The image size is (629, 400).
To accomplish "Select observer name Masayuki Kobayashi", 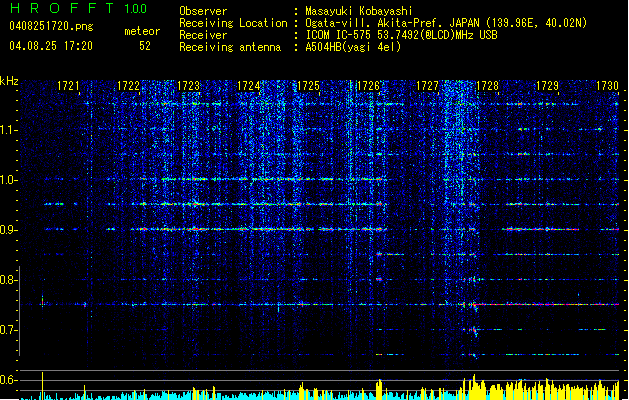I will pyautogui.click(x=358, y=11).
